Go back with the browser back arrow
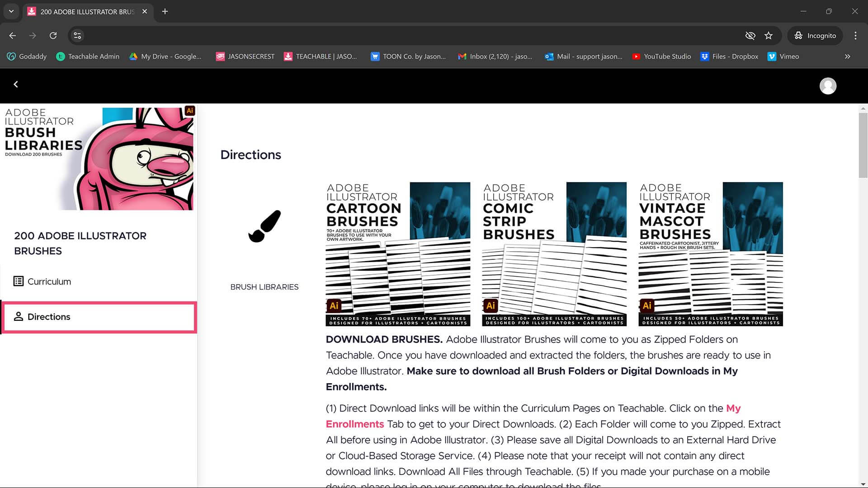The height and width of the screenshot is (488, 868). (x=13, y=36)
